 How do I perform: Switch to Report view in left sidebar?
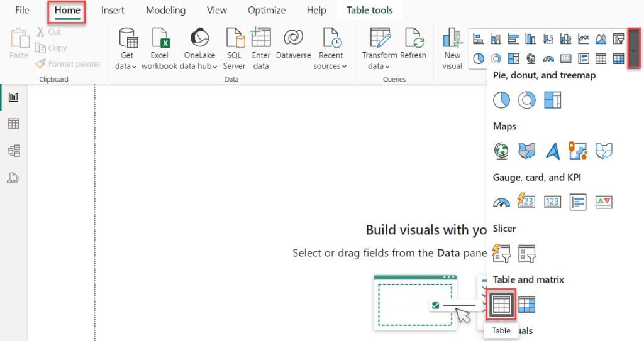[14, 97]
